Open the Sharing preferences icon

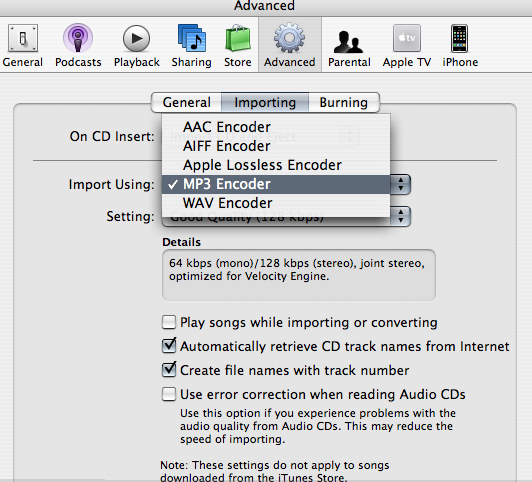192,38
